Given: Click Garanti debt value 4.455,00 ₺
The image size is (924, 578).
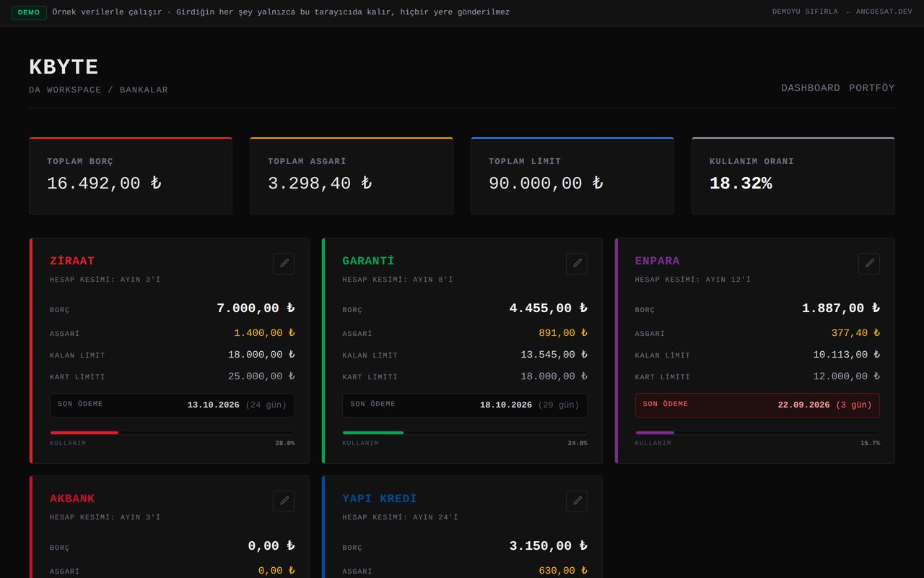Looking at the screenshot, I should point(549,309).
